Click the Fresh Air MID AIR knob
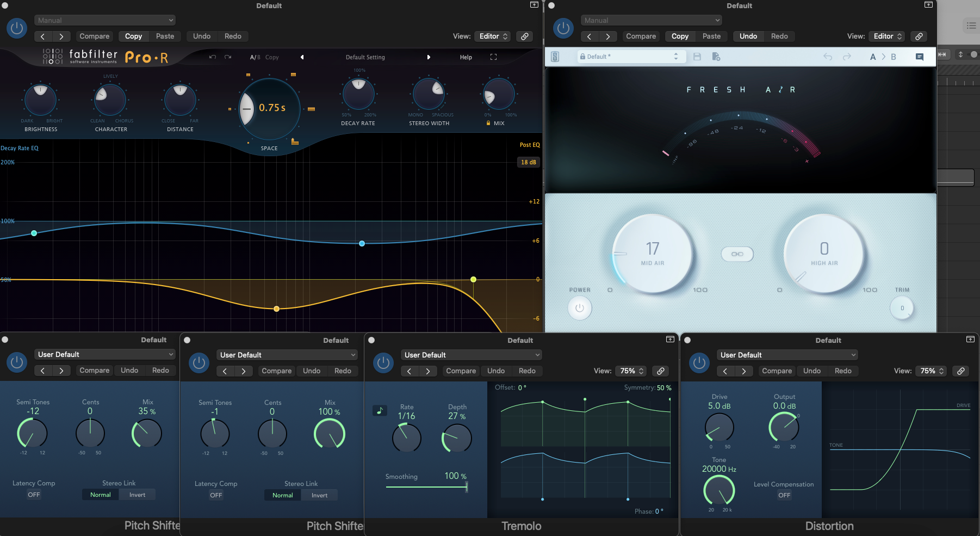Screen dimensions: 980x536 (x=653, y=254)
